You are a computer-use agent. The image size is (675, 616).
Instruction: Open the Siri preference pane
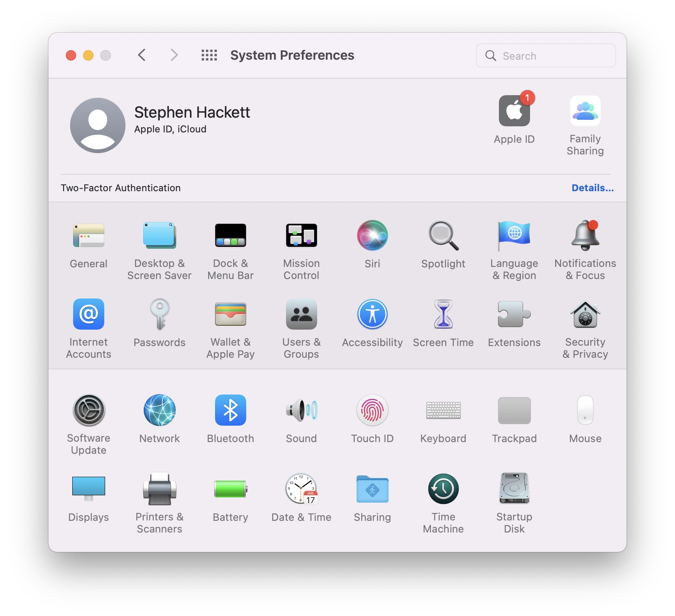click(373, 236)
